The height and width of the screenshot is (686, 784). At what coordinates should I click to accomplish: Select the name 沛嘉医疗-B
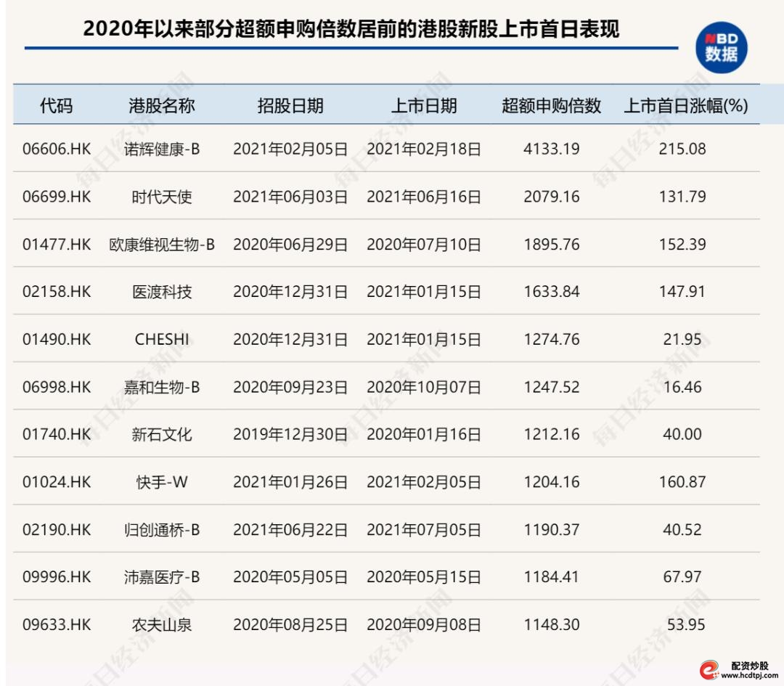tap(161, 577)
